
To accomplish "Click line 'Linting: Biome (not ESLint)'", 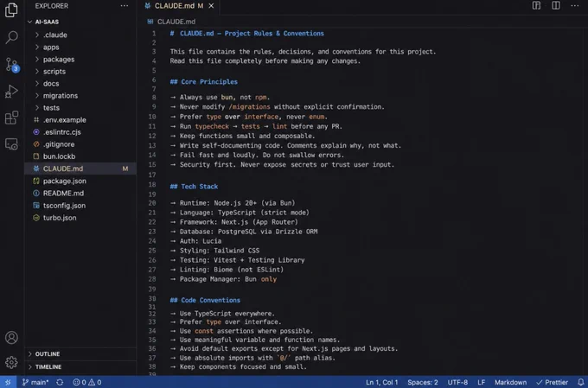I will pyautogui.click(x=227, y=270).
